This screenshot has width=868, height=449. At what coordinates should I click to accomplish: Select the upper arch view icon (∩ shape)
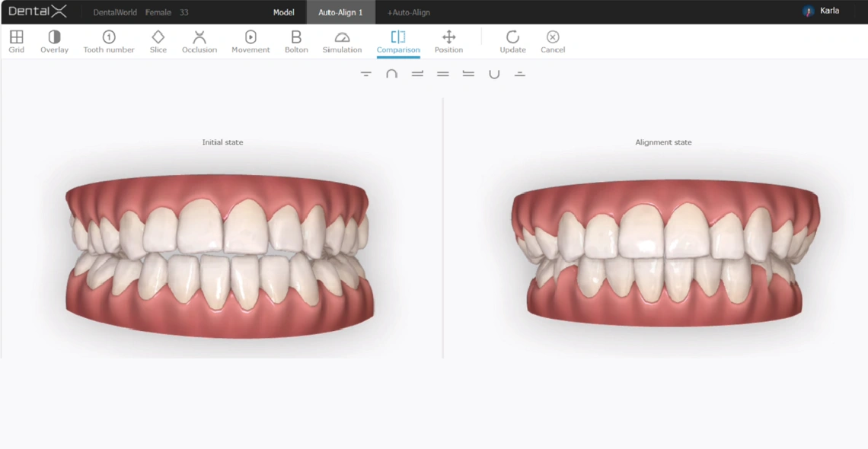(391, 74)
